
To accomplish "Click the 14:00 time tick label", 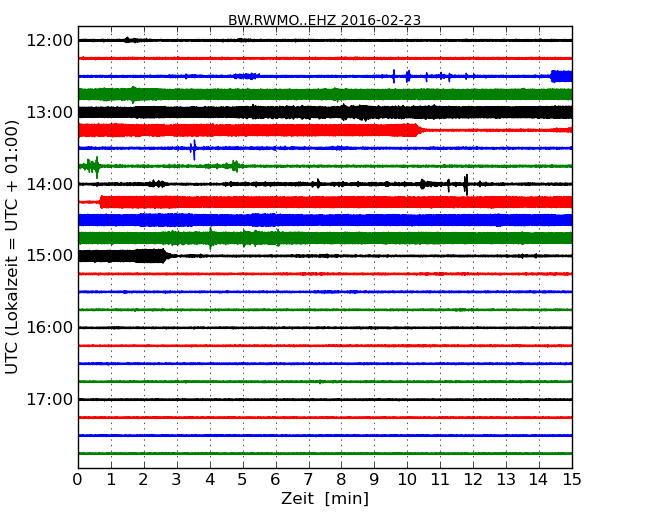I will point(50,184).
